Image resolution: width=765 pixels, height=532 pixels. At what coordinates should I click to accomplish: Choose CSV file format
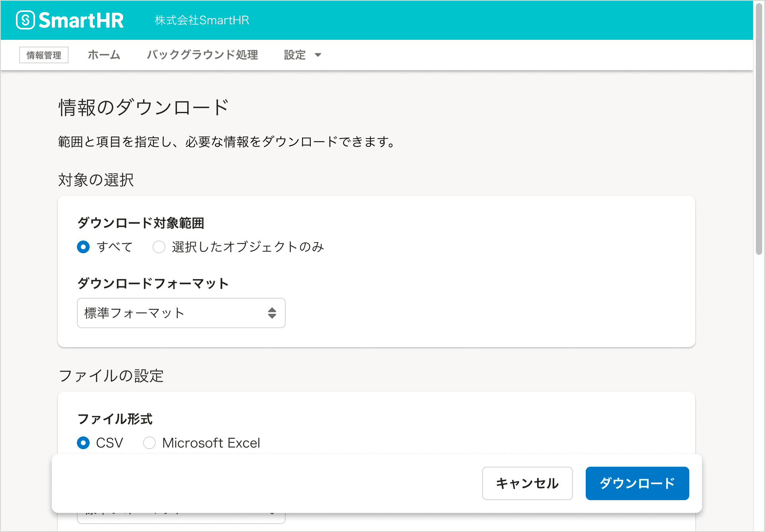tap(83, 443)
